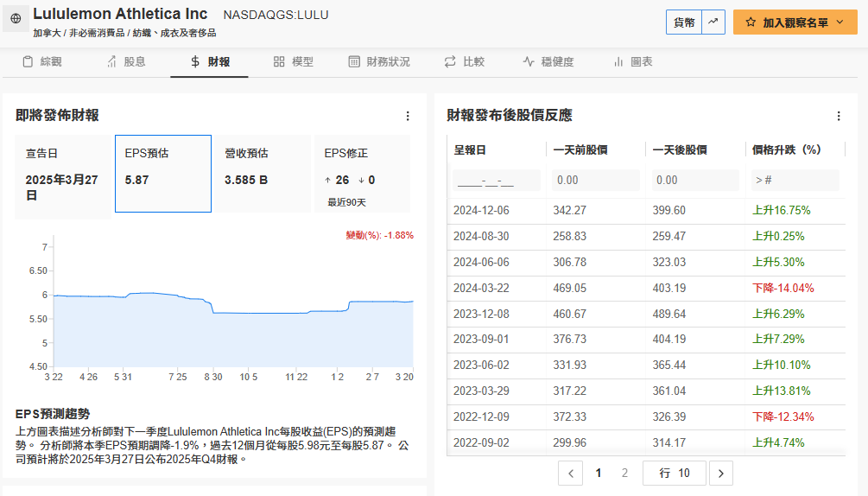Sort by the 一天後股價 column header
The image size is (868, 496).
(680, 149)
